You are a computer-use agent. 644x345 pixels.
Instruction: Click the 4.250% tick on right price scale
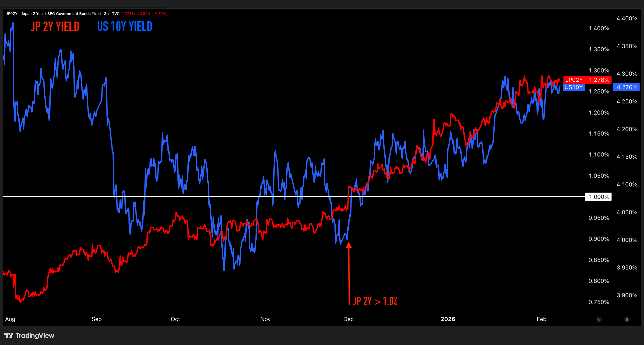[627, 102]
